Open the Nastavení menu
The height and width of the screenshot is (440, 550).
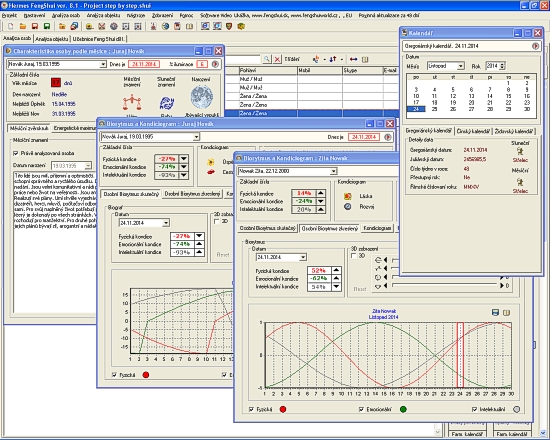[34, 15]
